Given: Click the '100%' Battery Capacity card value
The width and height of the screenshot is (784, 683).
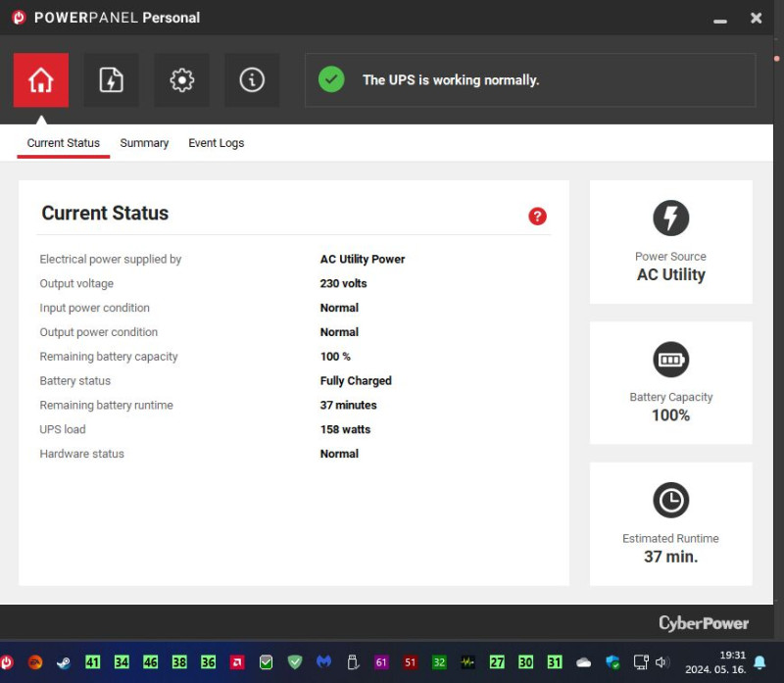Looking at the screenshot, I should pyautogui.click(x=671, y=415).
